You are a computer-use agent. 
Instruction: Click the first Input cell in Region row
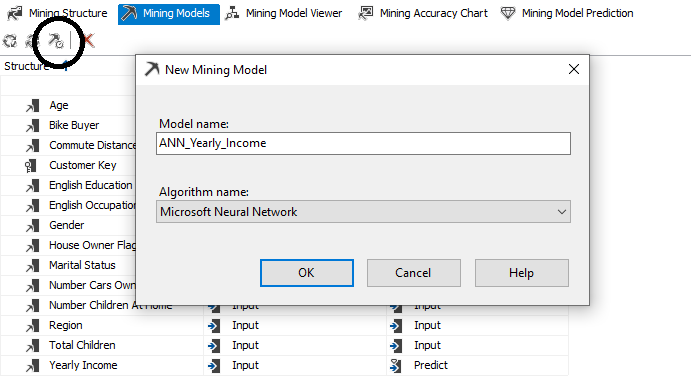(295, 326)
